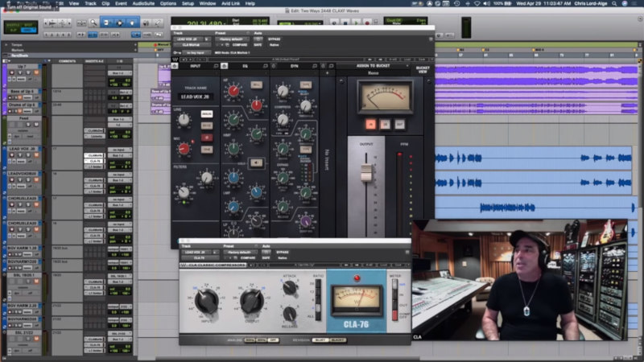Screen dimensions: 644x362
Task: Toggle SAFE in CLA MixHub plugin header
Action: pyautogui.click(x=258, y=45)
